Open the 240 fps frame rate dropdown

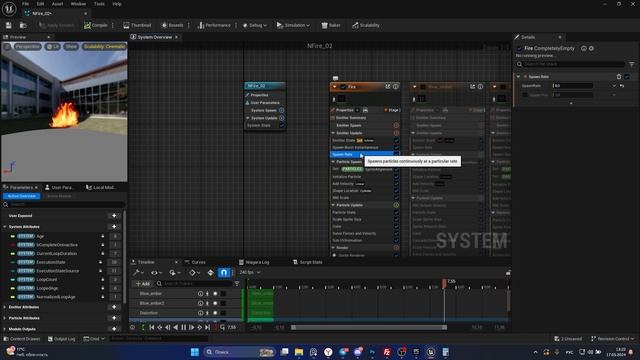tap(249, 272)
